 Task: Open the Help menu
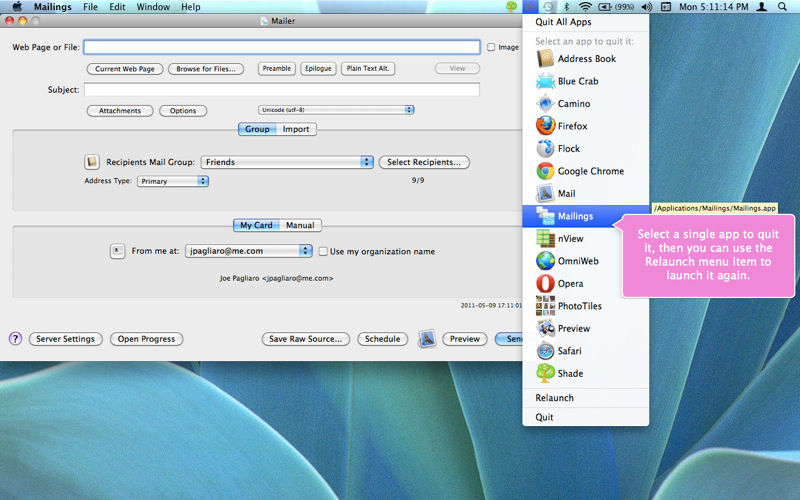pos(190,7)
